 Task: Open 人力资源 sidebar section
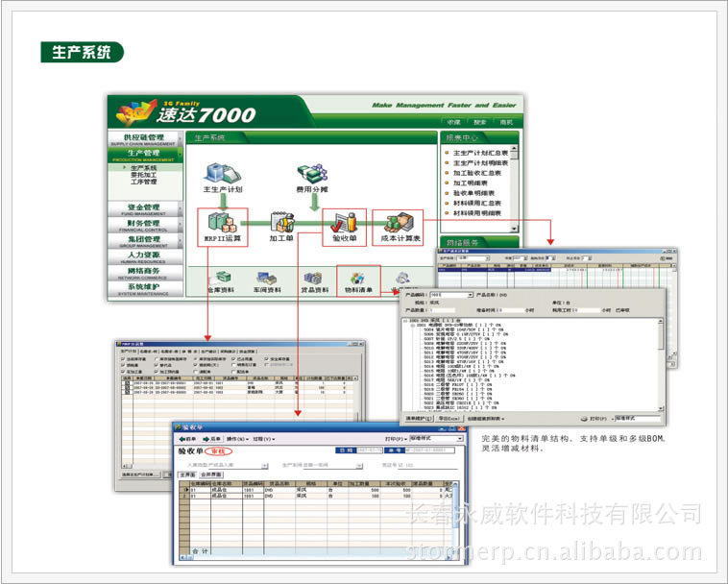(x=144, y=256)
